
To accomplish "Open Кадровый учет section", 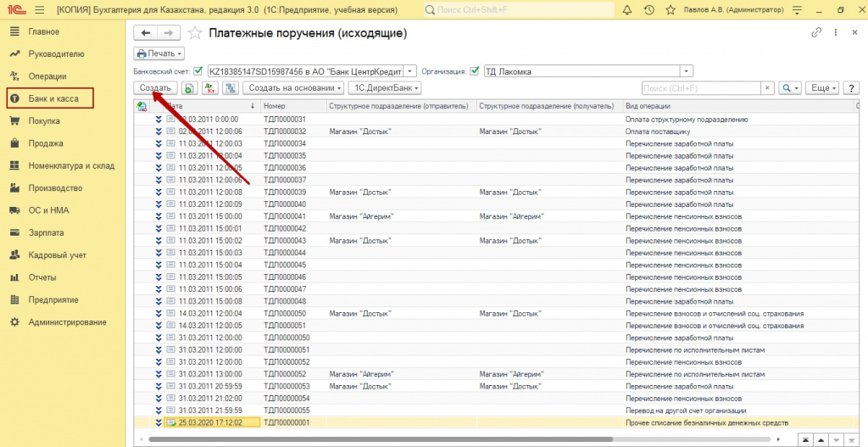I will click(x=57, y=254).
